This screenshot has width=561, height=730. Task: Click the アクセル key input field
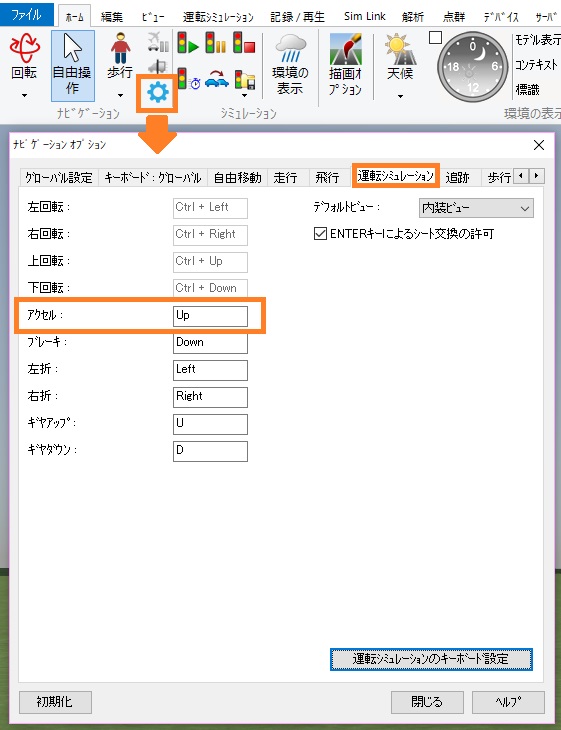coord(210,316)
